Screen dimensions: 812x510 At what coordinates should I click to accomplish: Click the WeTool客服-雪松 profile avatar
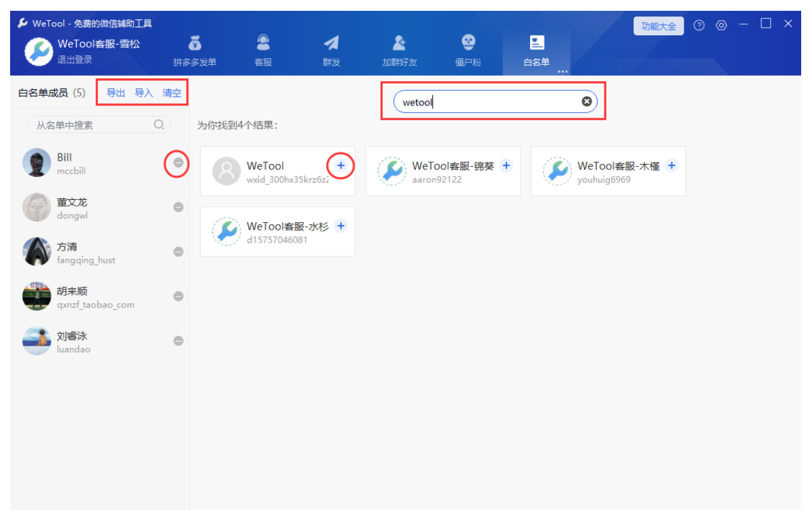click(x=39, y=51)
